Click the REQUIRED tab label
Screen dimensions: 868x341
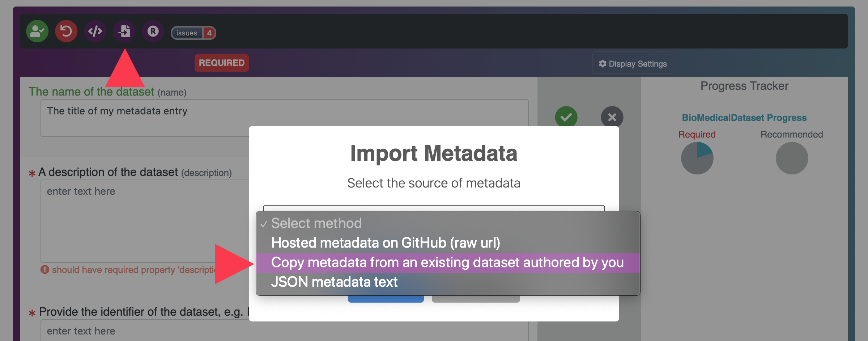pos(221,63)
